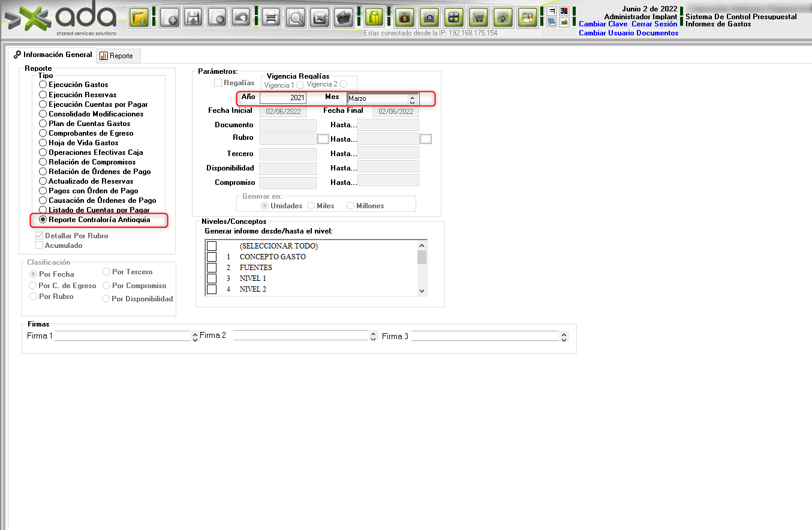Click the Cerrar Sesión link
The image size is (812, 530).
pos(654,24)
